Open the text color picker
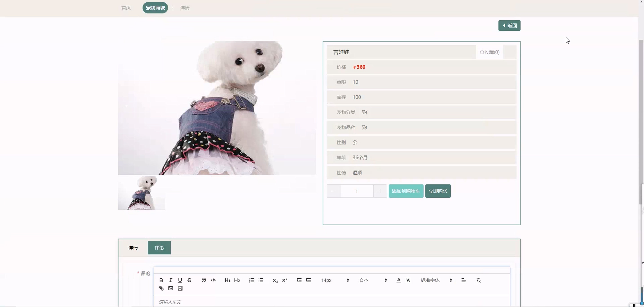The image size is (644, 307). 399,280
